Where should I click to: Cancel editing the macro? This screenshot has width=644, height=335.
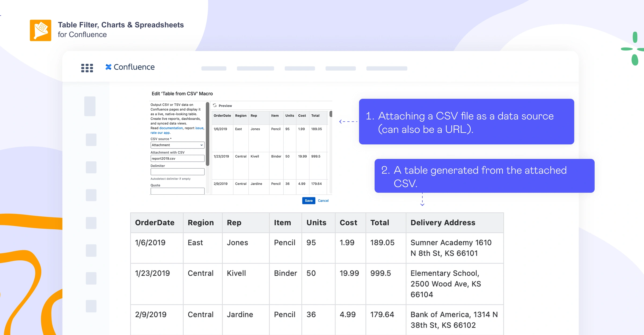click(x=323, y=201)
